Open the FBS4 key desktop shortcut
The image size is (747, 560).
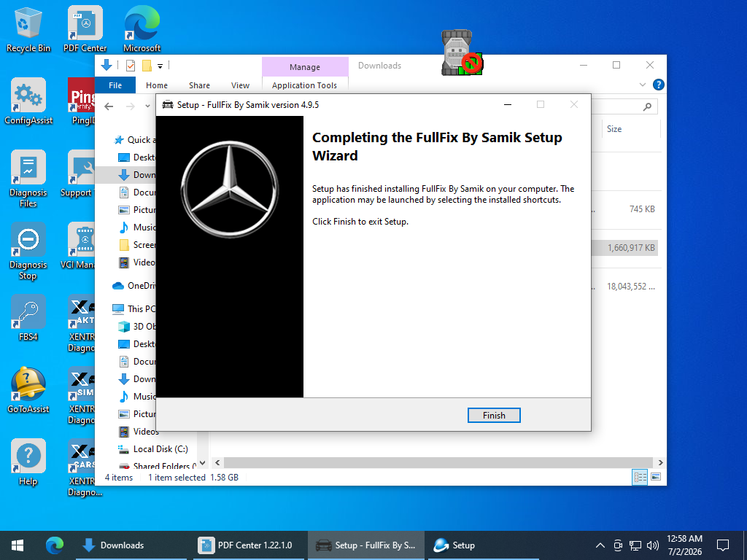[x=28, y=318]
